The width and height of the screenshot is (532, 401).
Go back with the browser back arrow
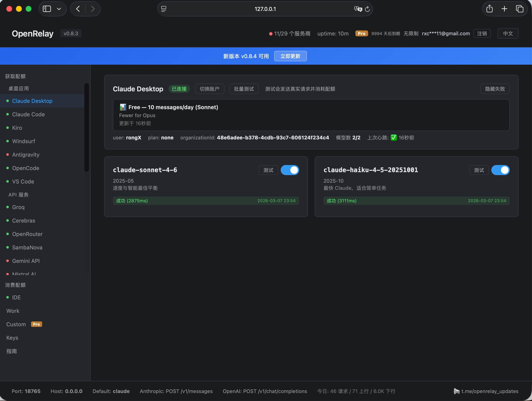click(x=78, y=9)
